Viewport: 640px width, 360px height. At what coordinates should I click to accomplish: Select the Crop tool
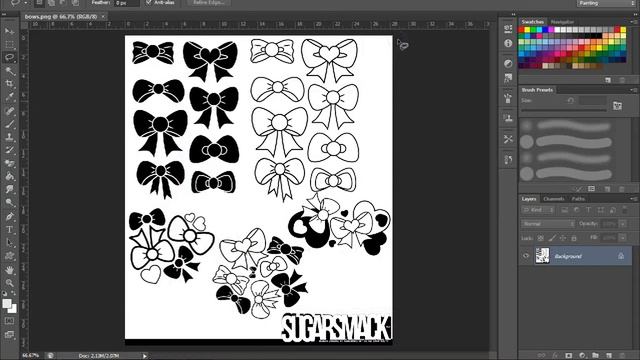click(9, 84)
